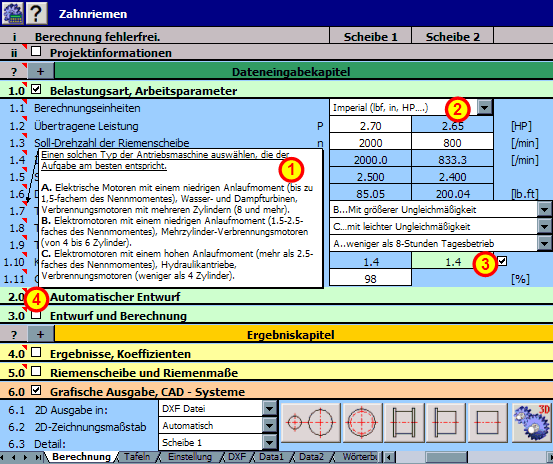Open dropdown B...Mit größerer Ungleichmäßigkeit
553x464 pixels.
(545, 210)
